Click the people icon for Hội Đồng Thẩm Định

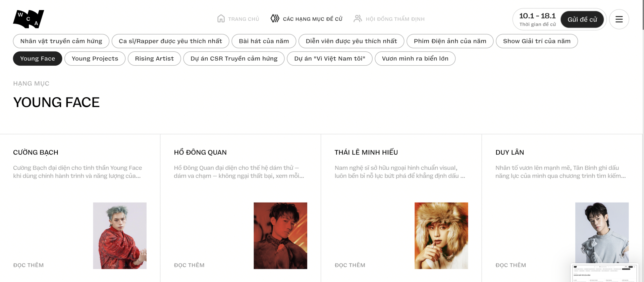click(x=358, y=19)
